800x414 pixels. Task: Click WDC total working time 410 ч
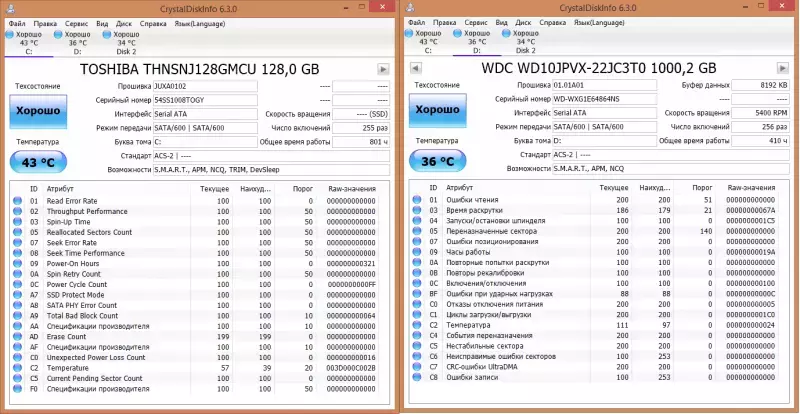click(x=760, y=141)
